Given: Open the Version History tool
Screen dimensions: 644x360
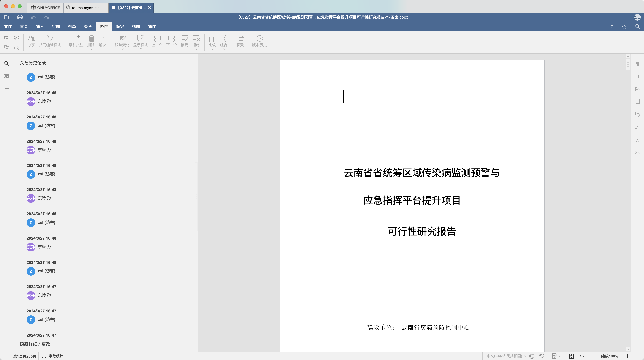Looking at the screenshot, I should coord(259,41).
